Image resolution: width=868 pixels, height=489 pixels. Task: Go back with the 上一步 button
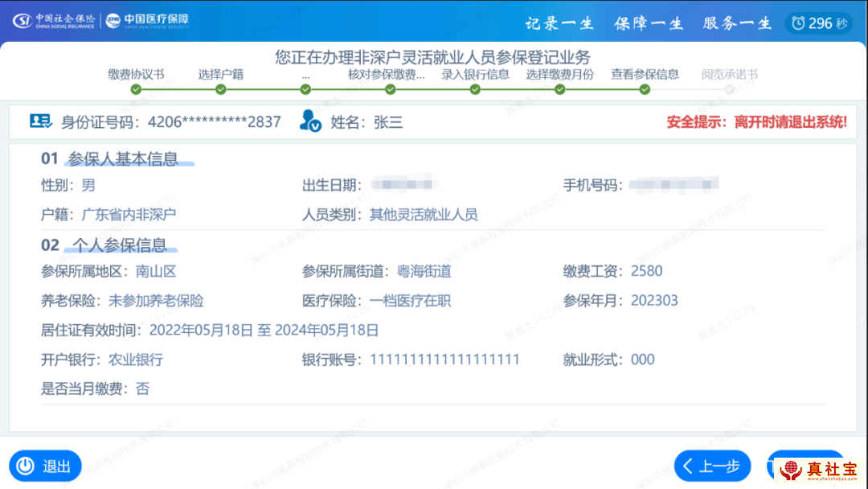tap(712, 466)
